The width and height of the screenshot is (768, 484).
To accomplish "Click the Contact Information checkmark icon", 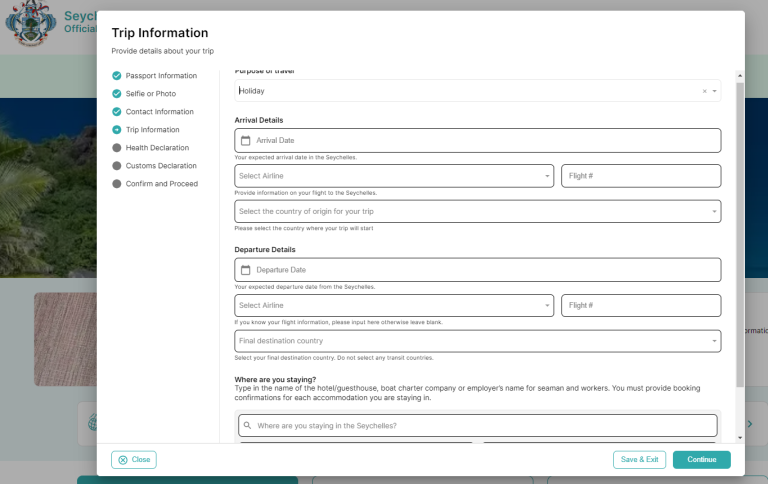I will click(x=117, y=112).
